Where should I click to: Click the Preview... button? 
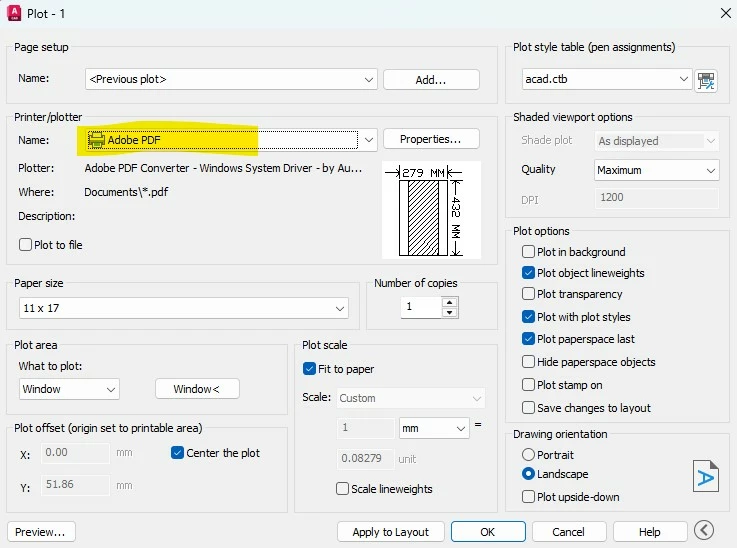41,532
